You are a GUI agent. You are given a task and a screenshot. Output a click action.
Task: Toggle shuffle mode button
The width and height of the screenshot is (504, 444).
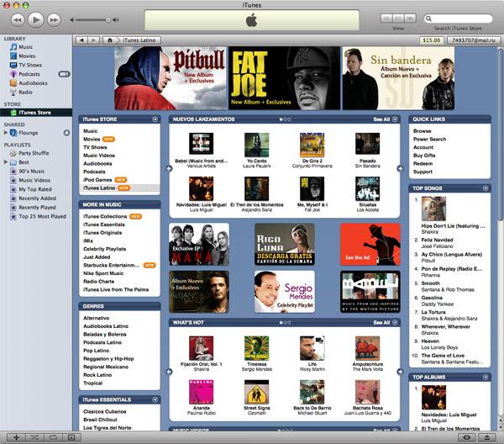click(34, 437)
